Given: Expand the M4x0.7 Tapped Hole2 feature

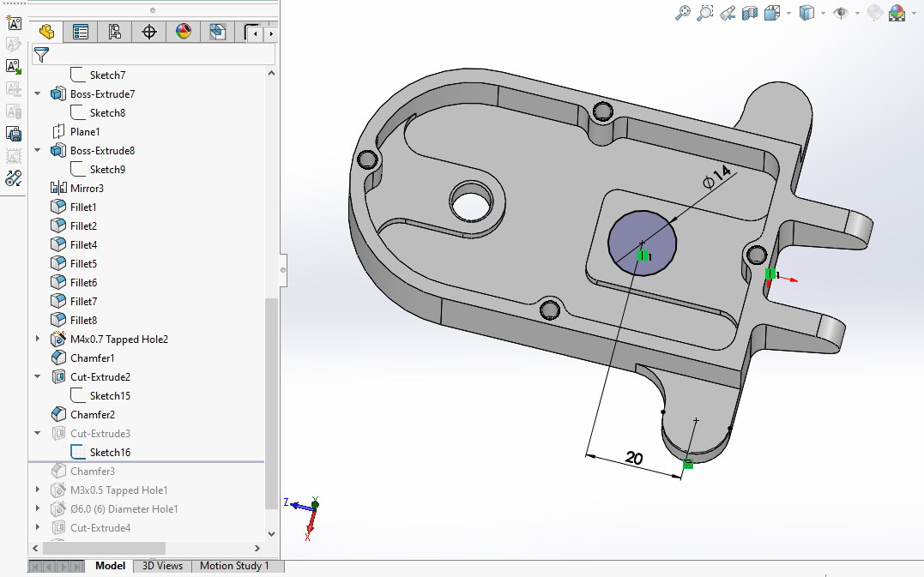Looking at the screenshot, I should click(37, 340).
